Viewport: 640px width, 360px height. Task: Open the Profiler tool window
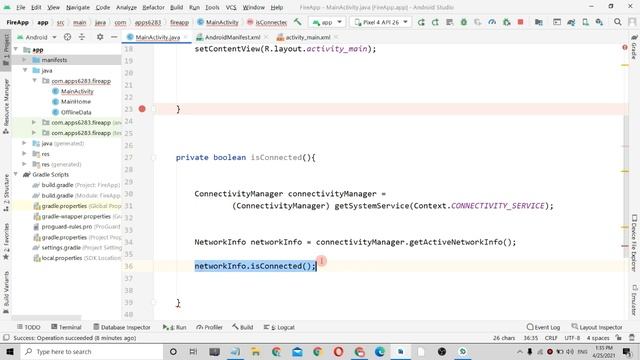pos(209,327)
